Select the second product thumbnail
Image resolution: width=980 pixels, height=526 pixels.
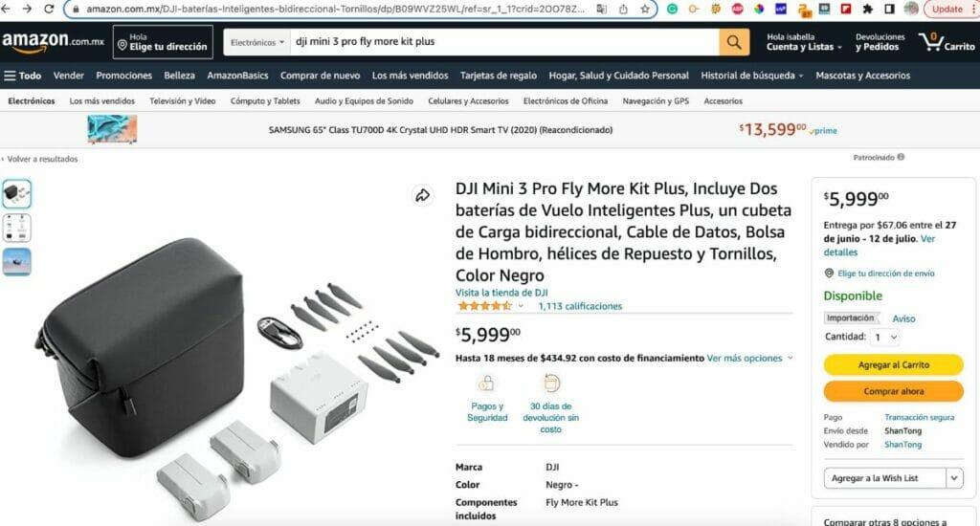[x=17, y=228]
